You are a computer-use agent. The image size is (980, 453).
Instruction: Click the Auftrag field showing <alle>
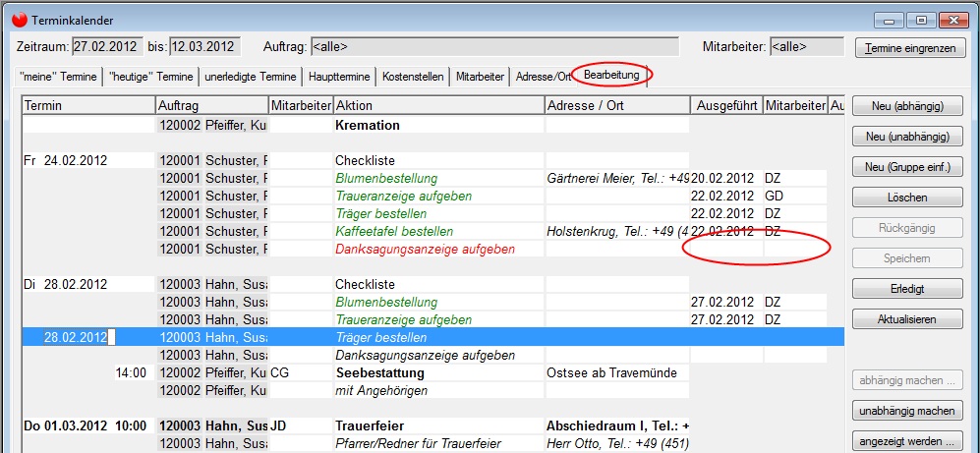point(494,47)
